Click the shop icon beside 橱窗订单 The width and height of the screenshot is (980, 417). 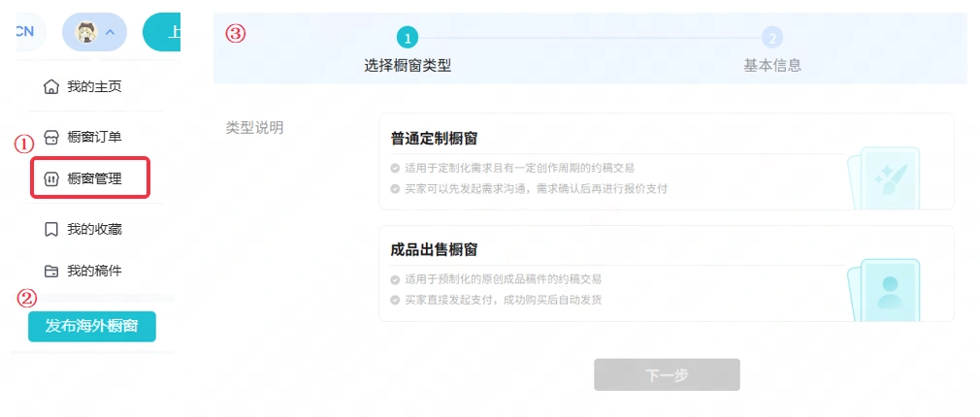pos(51,138)
